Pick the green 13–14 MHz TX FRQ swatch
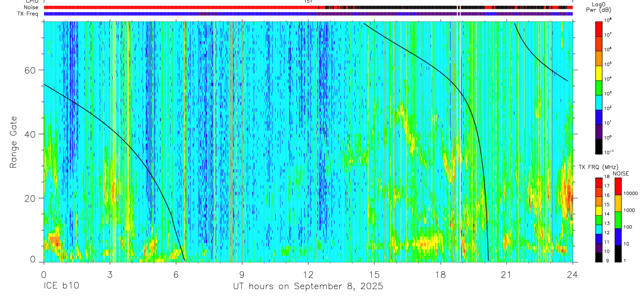The height and width of the screenshot is (297, 644). pyautogui.click(x=599, y=220)
